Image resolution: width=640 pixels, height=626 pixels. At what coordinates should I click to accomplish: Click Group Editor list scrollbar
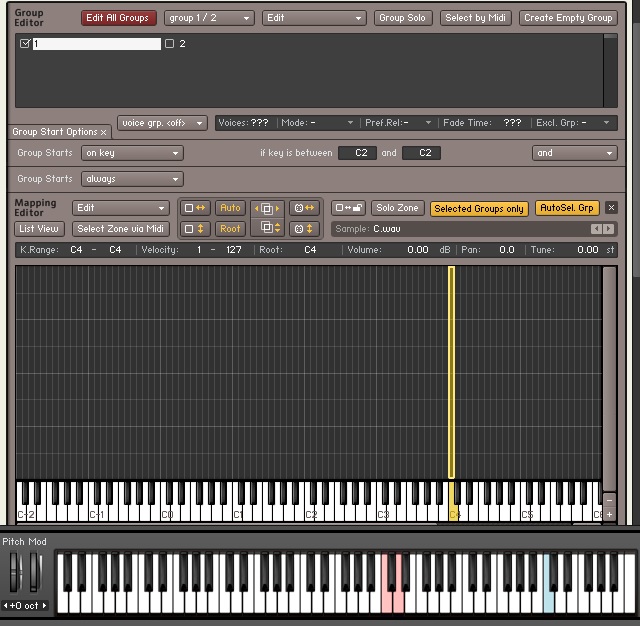[610, 71]
